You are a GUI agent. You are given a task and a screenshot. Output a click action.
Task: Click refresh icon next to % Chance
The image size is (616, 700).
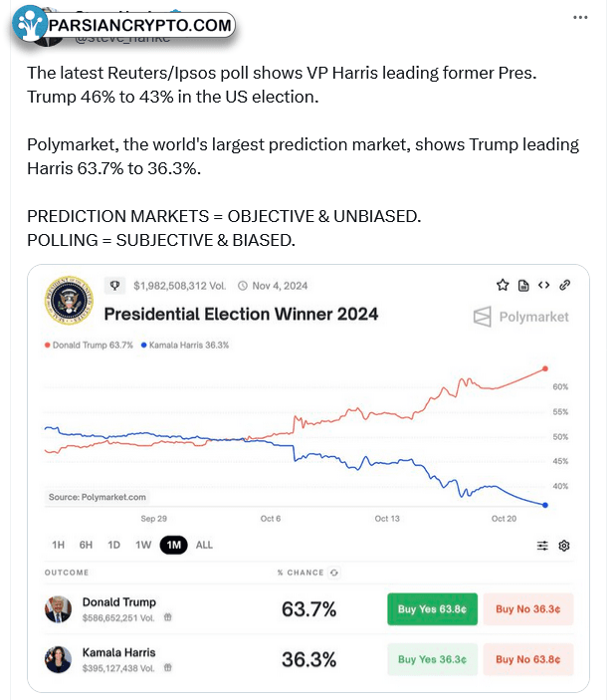pyautogui.click(x=334, y=573)
